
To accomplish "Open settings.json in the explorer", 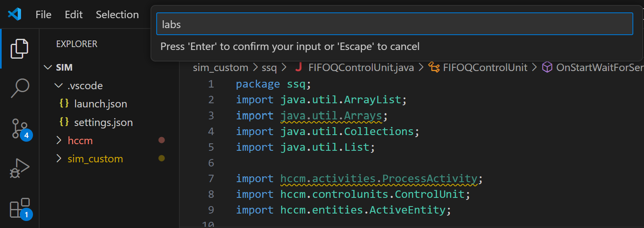I will (x=103, y=122).
